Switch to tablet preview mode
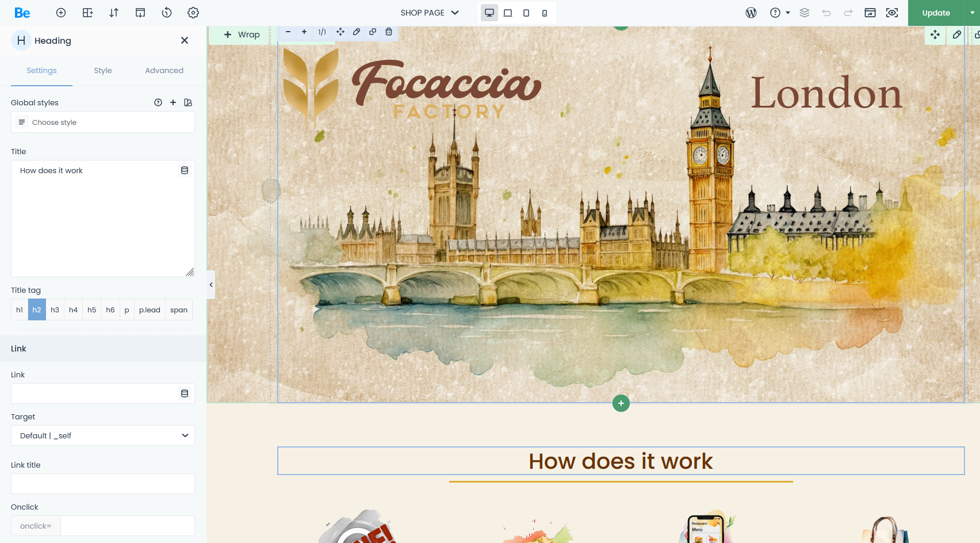The width and height of the screenshot is (980, 543). [526, 13]
